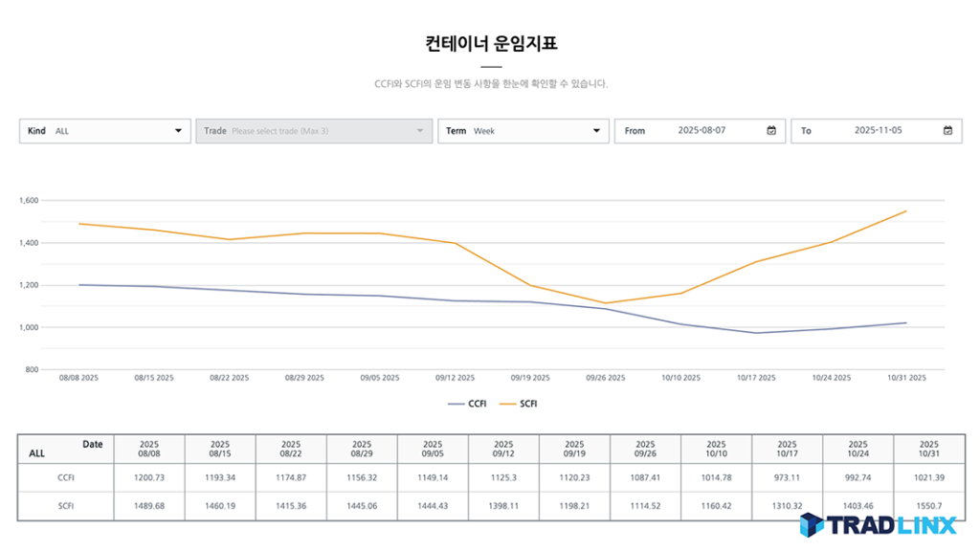The height and width of the screenshot is (551, 980).
Task: Open the From date calendar icon
Action: (770, 131)
